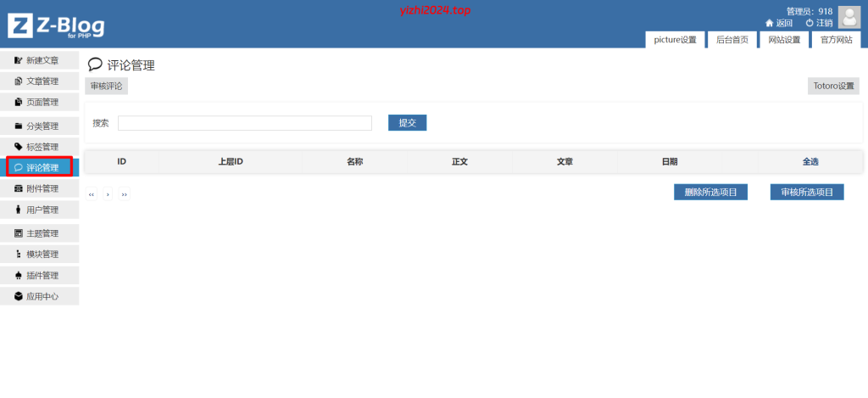The image size is (868, 398).
Task: Click the 分类管理 folder icon
Action: [x=19, y=126]
